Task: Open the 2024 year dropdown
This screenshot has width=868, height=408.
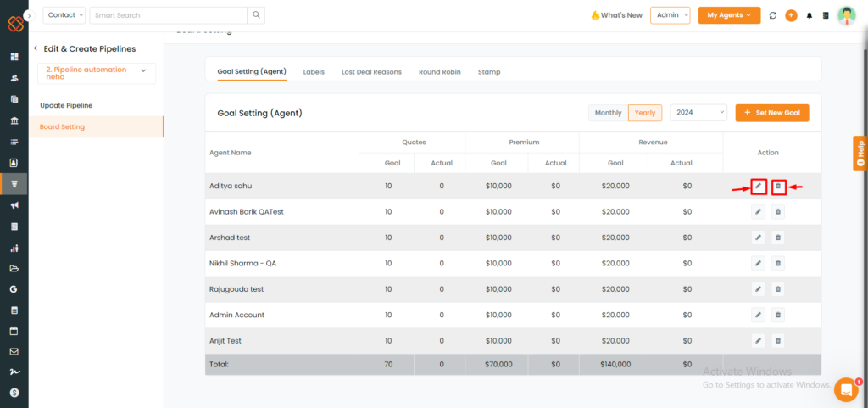Action: click(x=698, y=113)
